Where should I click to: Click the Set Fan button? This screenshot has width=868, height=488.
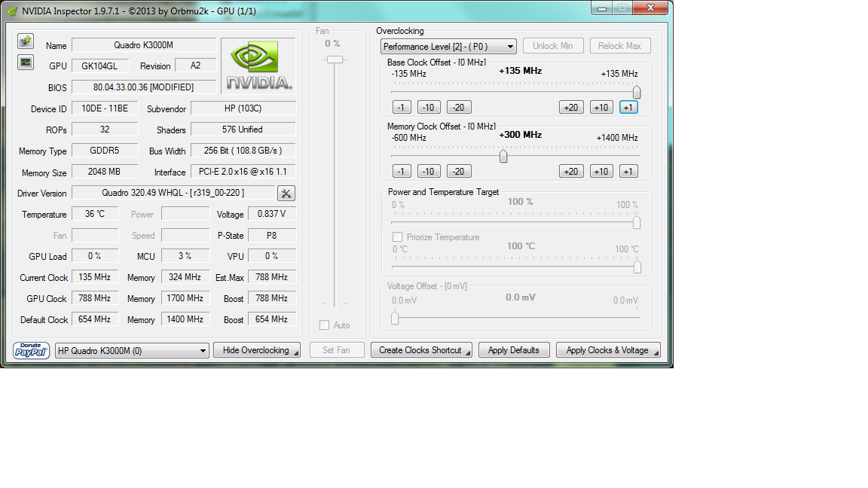point(337,350)
